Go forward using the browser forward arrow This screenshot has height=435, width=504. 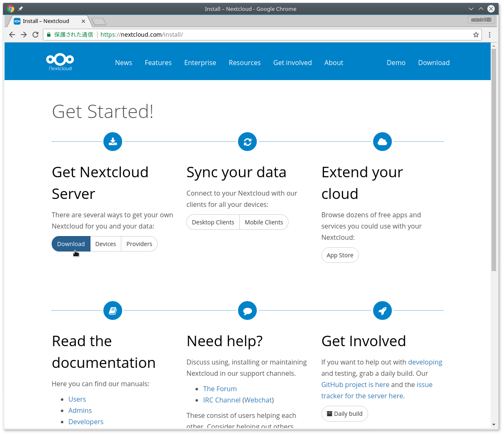pos(24,35)
